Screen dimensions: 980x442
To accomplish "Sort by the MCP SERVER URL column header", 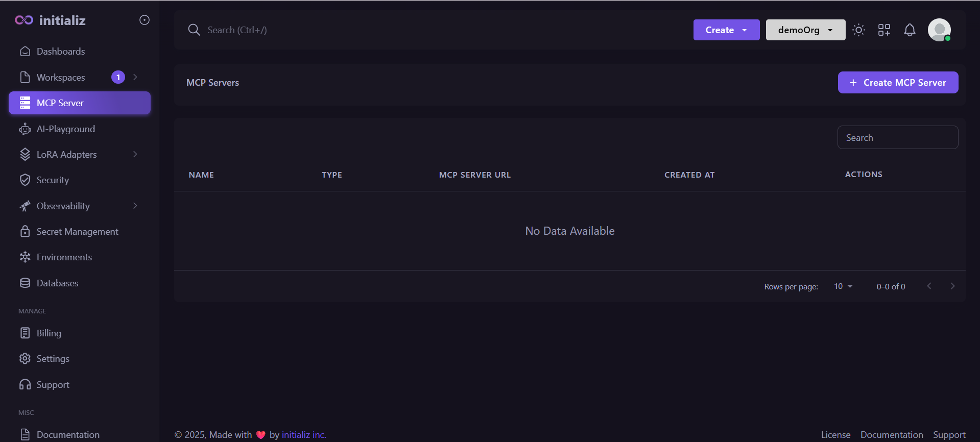I will coord(475,175).
